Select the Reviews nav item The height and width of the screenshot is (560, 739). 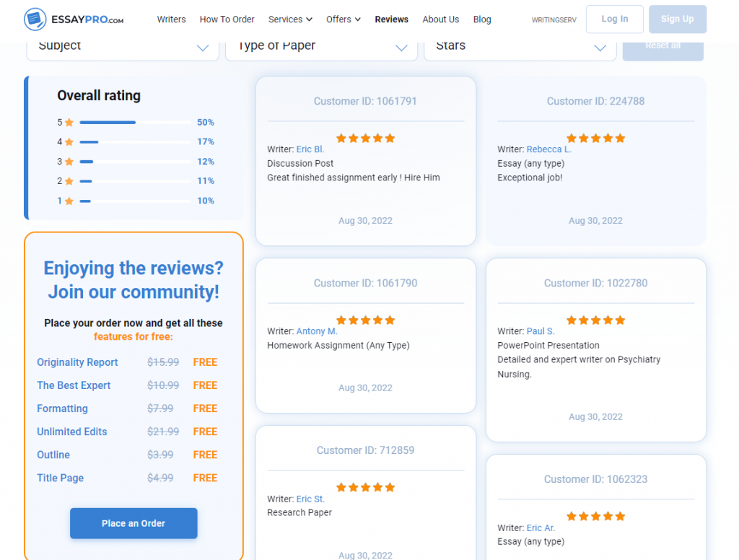pyautogui.click(x=392, y=19)
